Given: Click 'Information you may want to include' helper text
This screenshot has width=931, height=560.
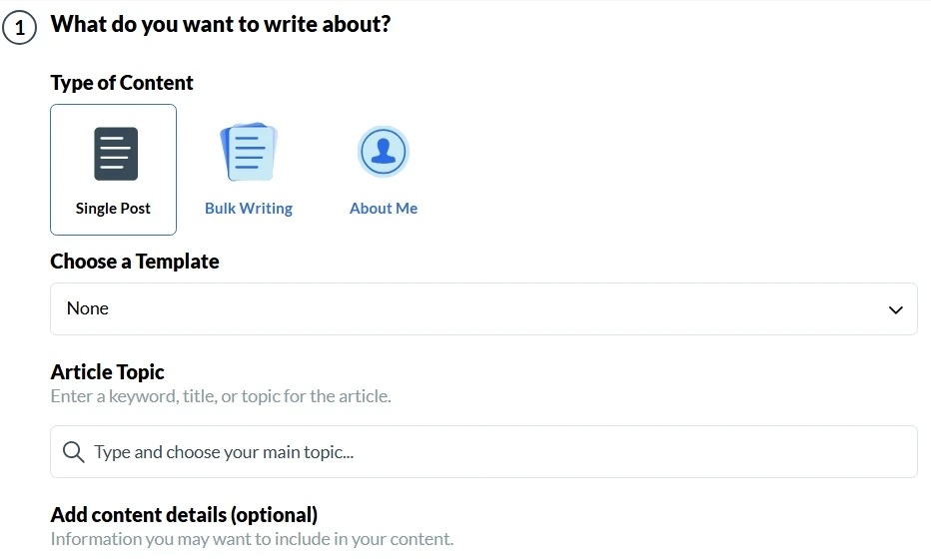Looking at the screenshot, I should [252, 539].
